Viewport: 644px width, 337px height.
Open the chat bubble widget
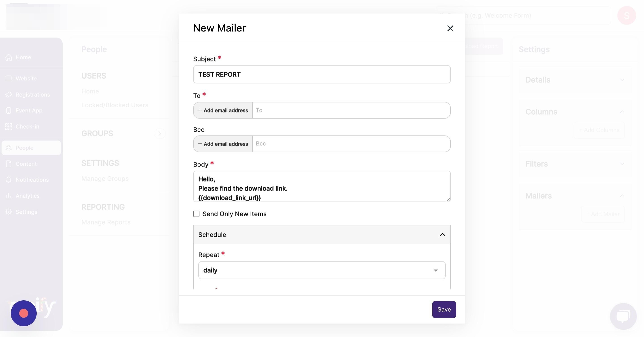(623, 316)
